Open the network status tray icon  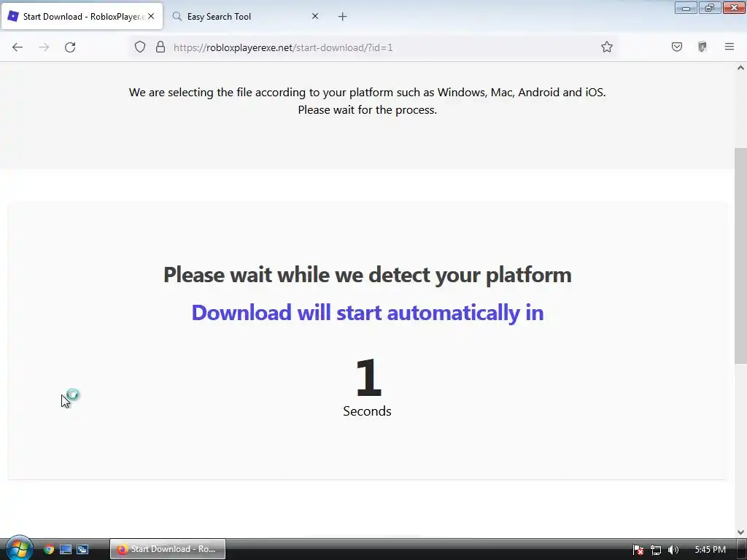(656, 550)
